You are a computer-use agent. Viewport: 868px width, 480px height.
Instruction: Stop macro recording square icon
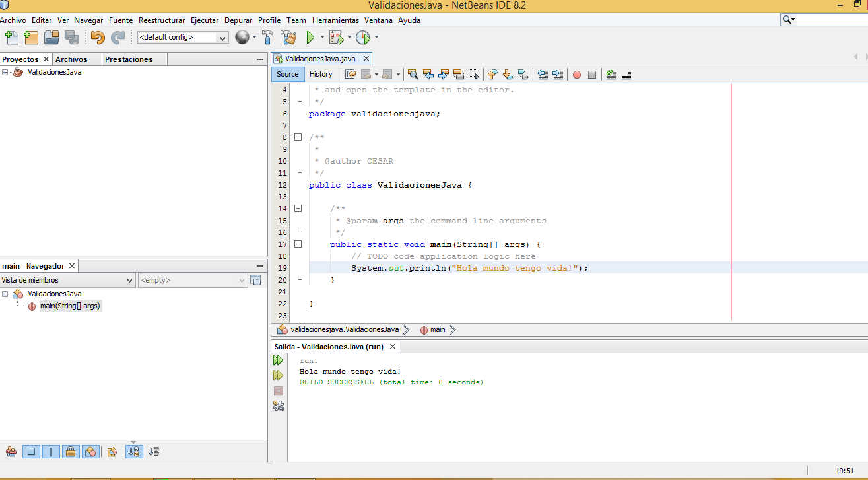click(x=592, y=75)
